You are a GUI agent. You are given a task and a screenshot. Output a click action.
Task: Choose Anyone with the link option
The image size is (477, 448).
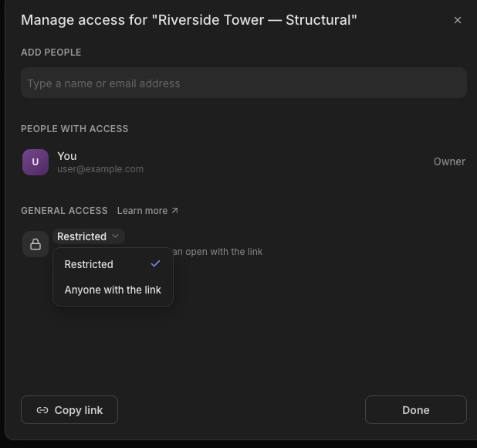click(x=113, y=290)
